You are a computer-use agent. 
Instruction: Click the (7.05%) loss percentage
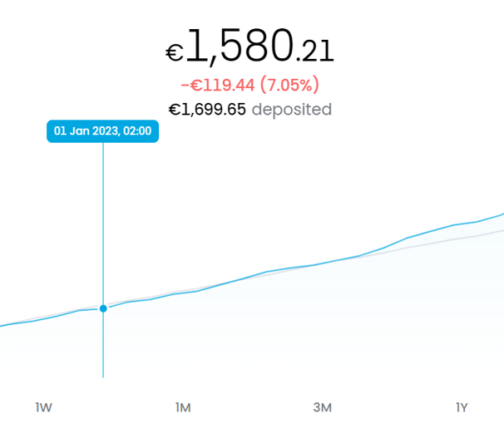pyautogui.click(x=289, y=85)
